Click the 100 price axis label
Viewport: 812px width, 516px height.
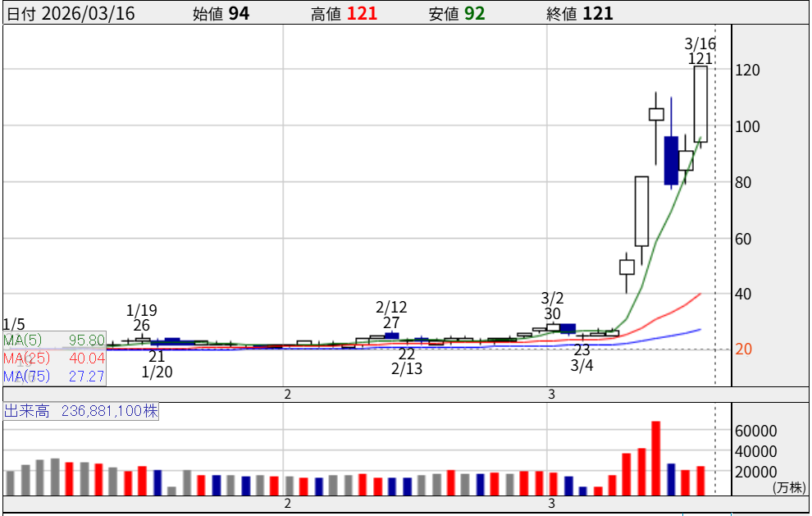pyautogui.click(x=747, y=127)
